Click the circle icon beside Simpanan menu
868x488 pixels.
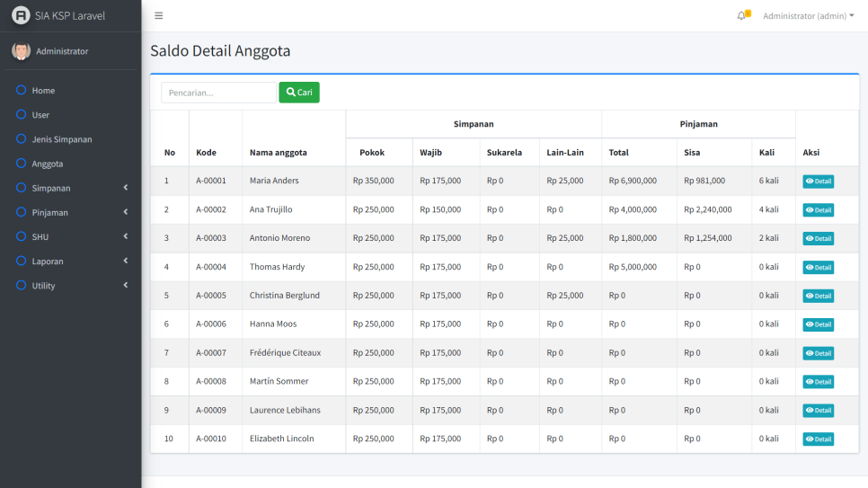21,187
